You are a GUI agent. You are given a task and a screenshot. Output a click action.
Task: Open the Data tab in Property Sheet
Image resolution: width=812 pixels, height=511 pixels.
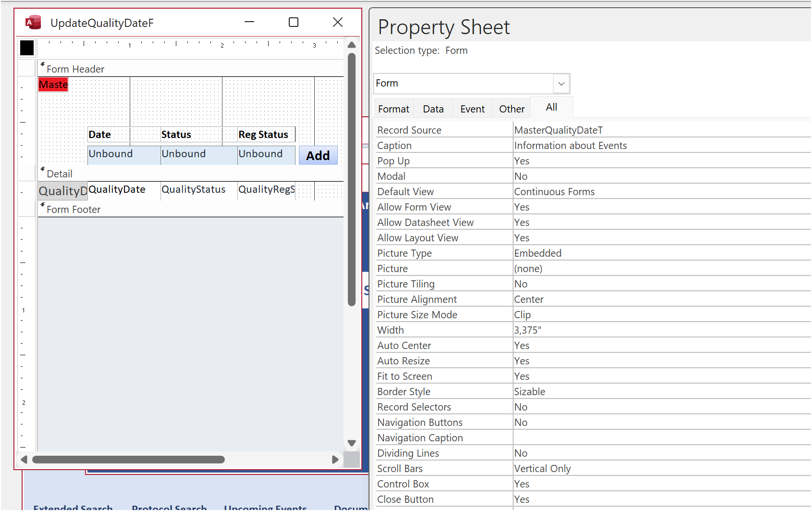click(x=433, y=109)
